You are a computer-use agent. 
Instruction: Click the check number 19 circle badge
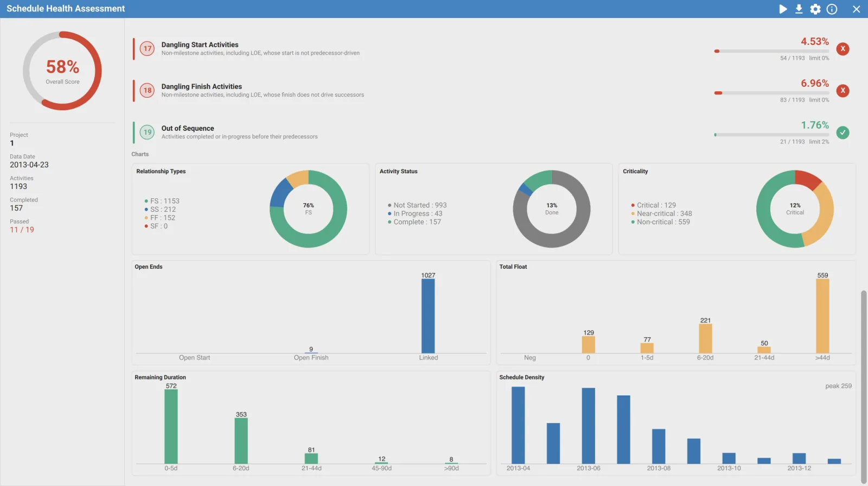pyautogui.click(x=147, y=132)
